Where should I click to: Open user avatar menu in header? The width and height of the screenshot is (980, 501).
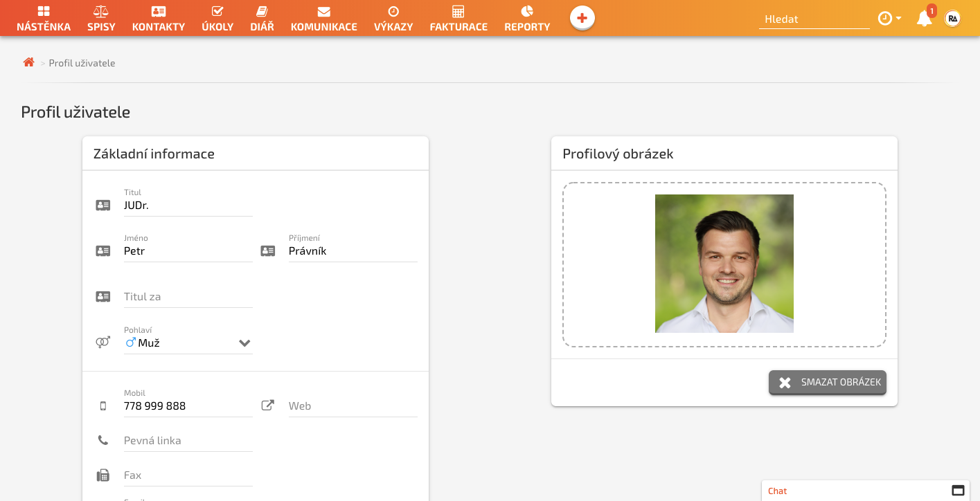click(x=953, y=19)
